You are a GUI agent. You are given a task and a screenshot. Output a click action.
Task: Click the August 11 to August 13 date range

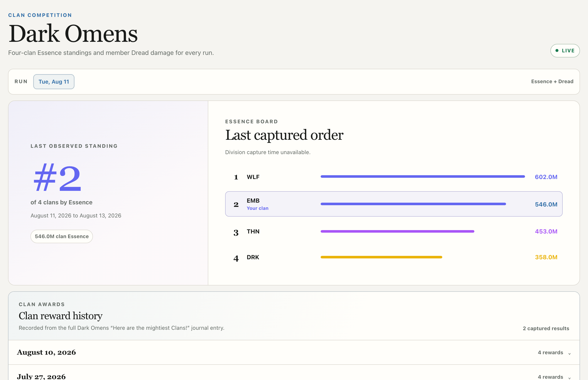pyautogui.click(x=76, y=216)
